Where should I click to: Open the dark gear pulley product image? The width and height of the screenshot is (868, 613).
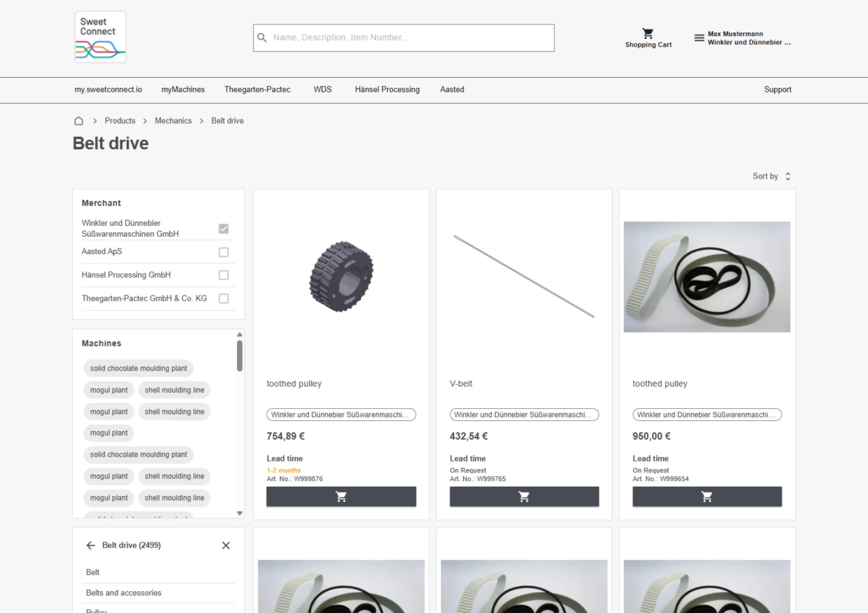tap(341, 276)
